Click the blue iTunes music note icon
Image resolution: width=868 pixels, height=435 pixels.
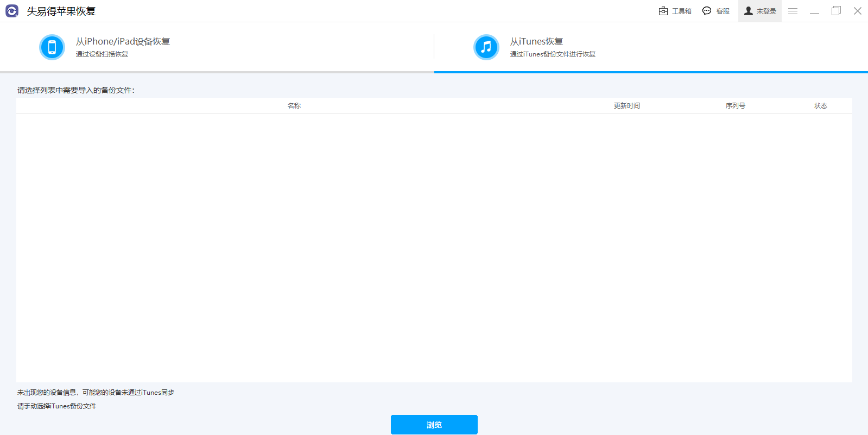(x=486, y=47)
